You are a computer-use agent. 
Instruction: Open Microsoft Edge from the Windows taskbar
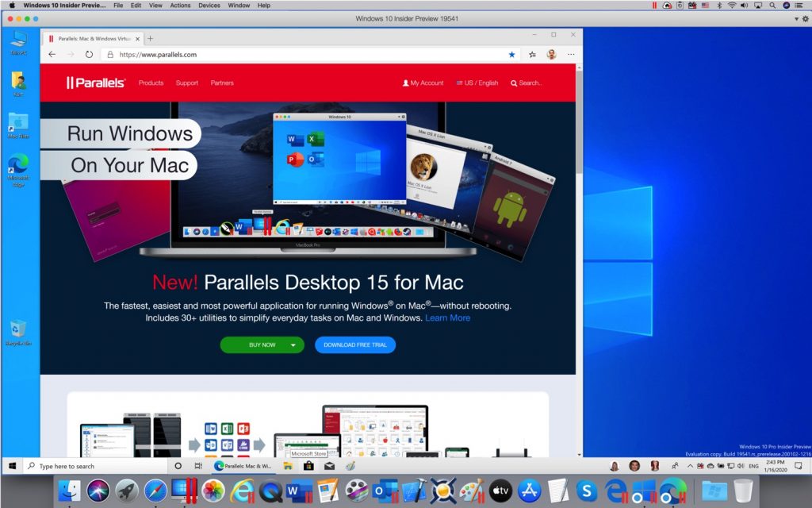click(x=219, y=465)
